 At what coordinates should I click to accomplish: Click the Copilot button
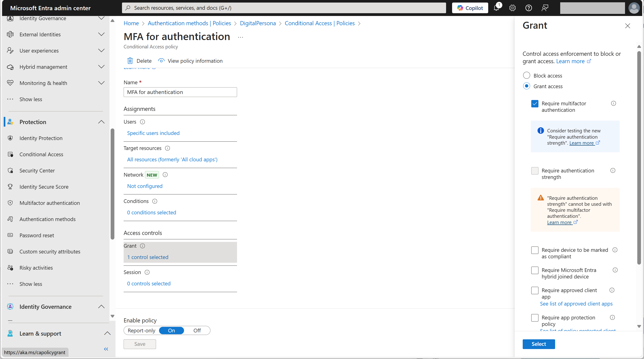[470, 8]
